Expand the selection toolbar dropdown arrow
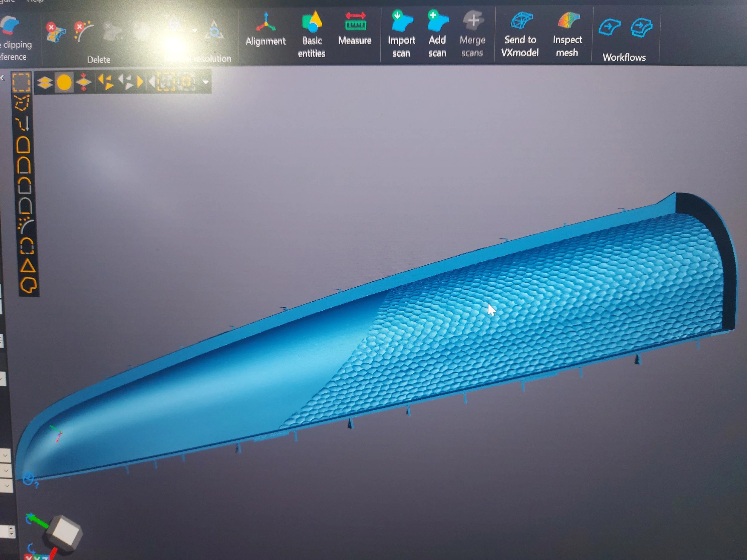The image size is (747, 560). (x=206, y=82)
